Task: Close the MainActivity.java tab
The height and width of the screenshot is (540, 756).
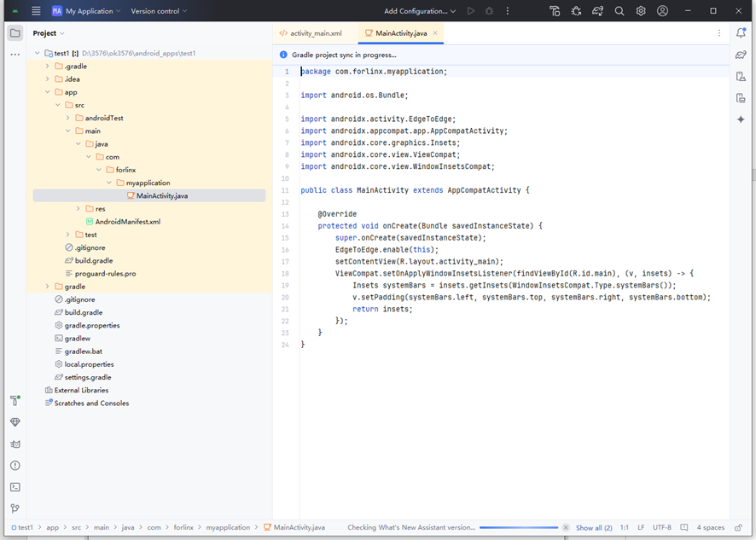Action: (435, 32)
